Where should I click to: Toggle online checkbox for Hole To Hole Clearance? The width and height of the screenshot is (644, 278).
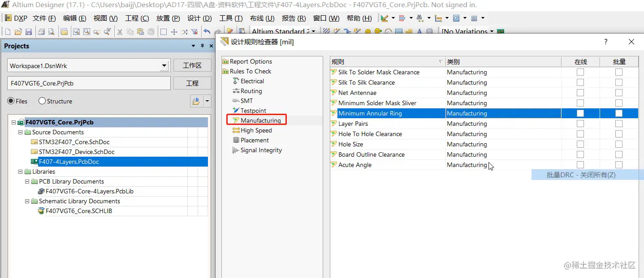click(580, 134)
